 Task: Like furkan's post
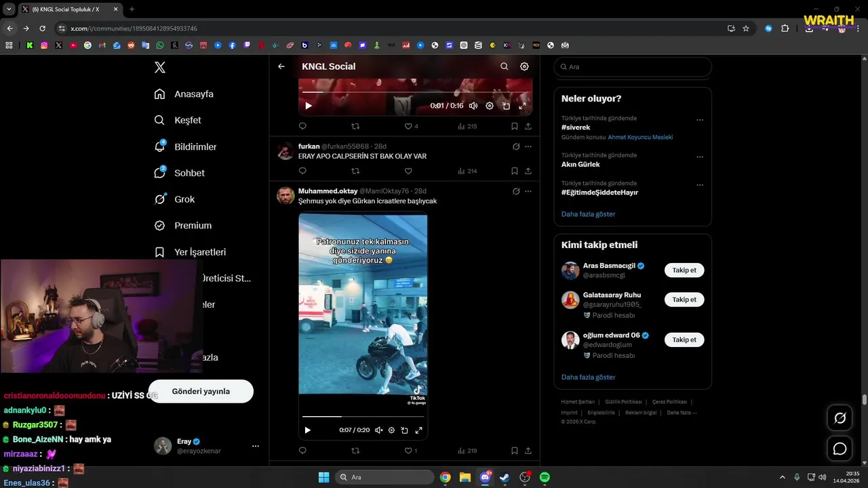[x=408, y=171]
